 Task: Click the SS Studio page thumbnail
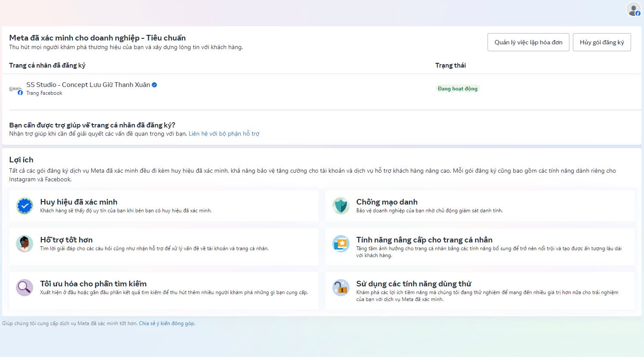click(15, 89)
